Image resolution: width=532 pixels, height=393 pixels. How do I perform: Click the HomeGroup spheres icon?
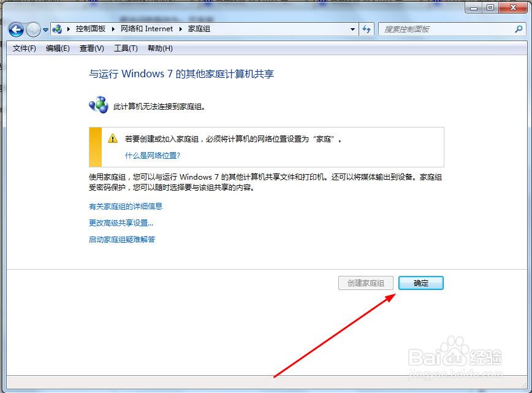pos(99,105)
